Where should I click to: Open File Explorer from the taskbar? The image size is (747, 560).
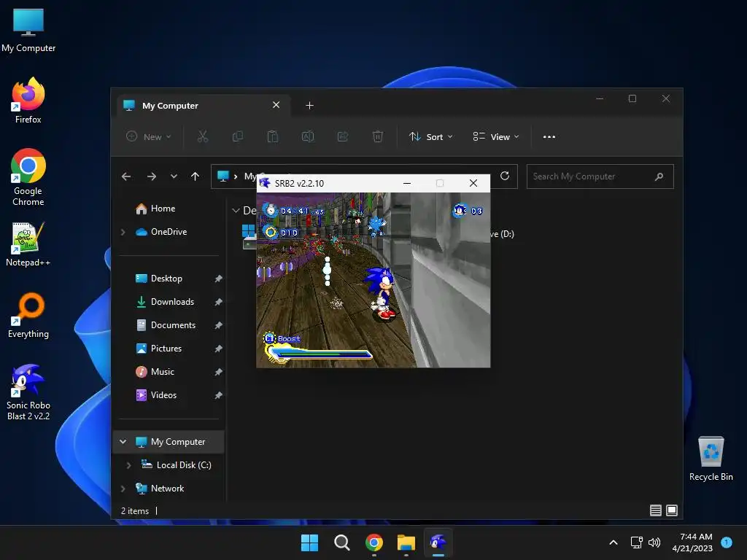406,542
